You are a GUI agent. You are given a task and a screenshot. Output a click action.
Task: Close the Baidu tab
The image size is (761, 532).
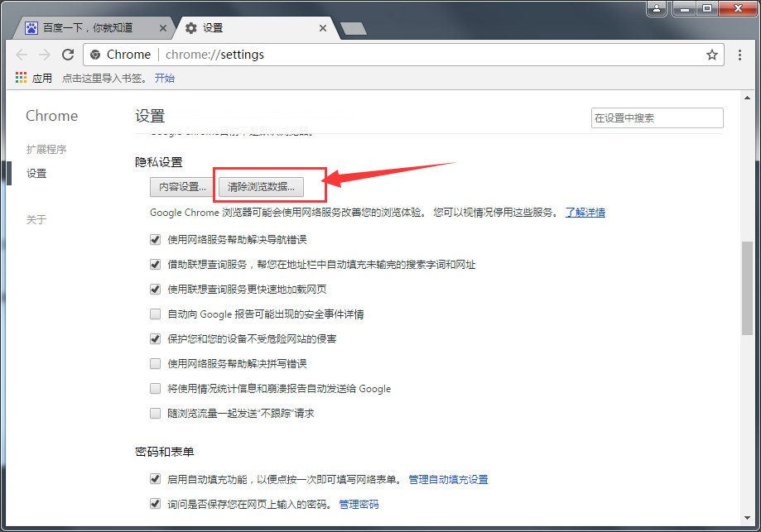tap(162, 28)
